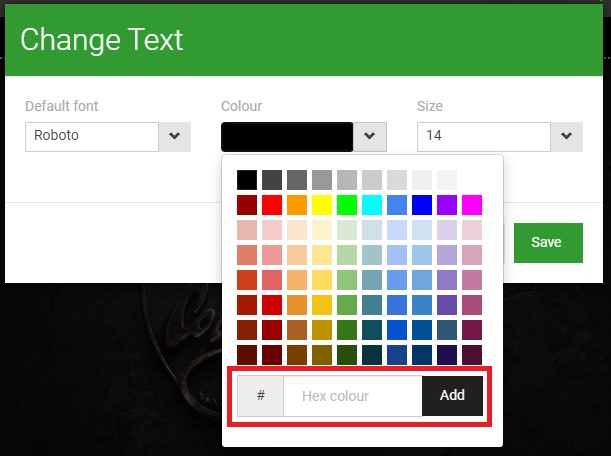Pick the magenta swatch in vivid row
This screenshot has width=611, height=456.
coord(472,205)
